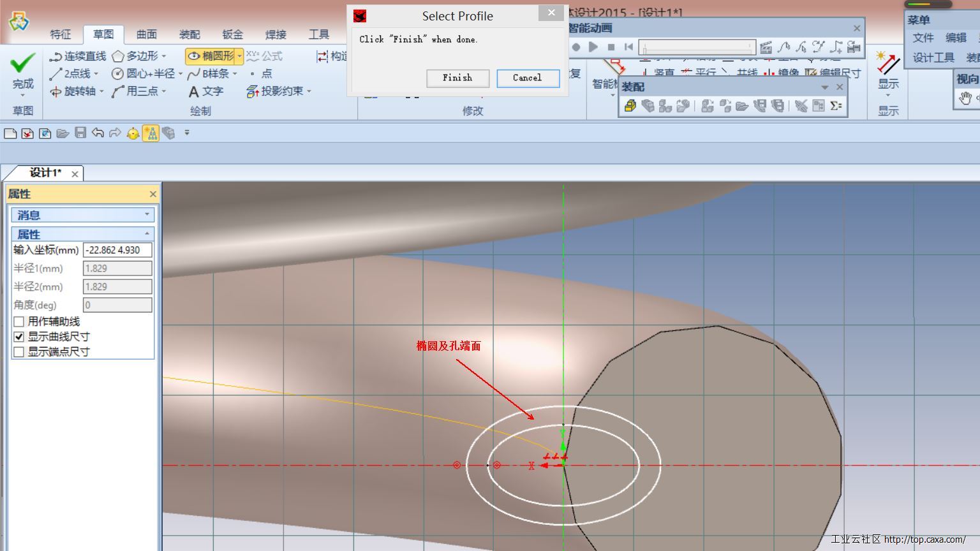The width and height of the screenshot is (980, 551).
Task: Click the highlighted design tree icon
Action: [x=151, y=133]
